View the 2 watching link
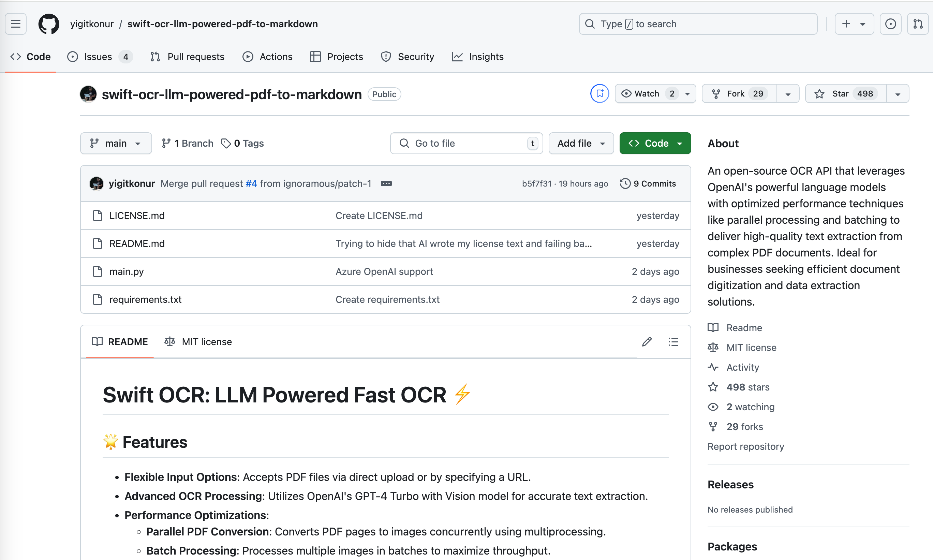933x560 pixels. pos(741,407)
